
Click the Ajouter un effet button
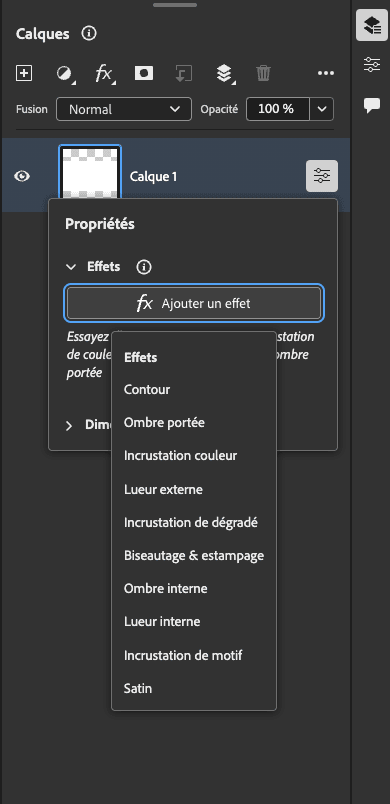coord(194,303)
